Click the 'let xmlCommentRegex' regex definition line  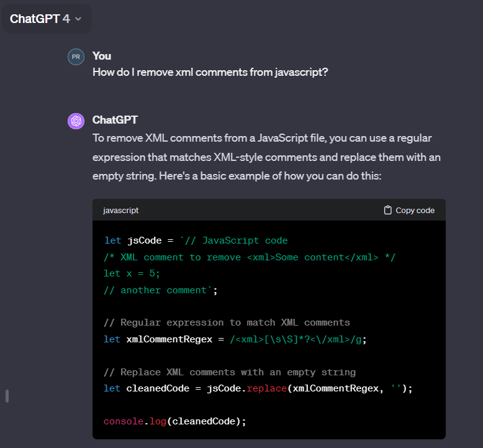click(x=235, y=339)
